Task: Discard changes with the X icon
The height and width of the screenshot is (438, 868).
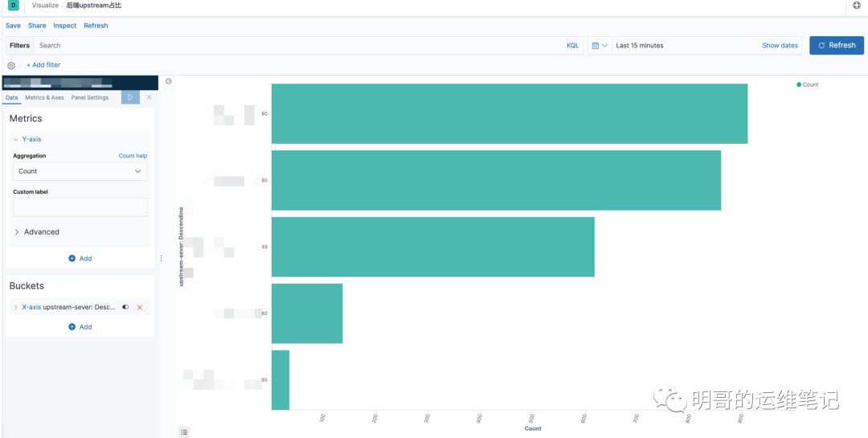Action: (x=149, y=97)
